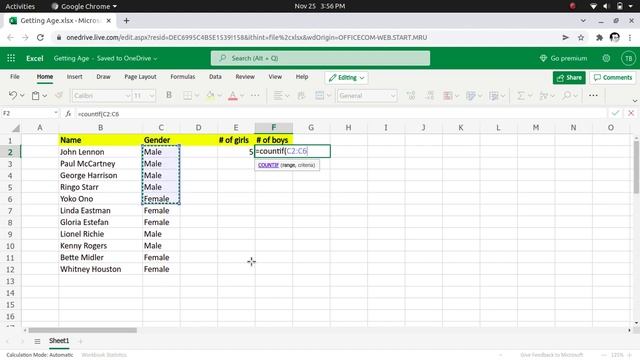
Task: Click the Format Painter icon
Action: tap(59, 96)
